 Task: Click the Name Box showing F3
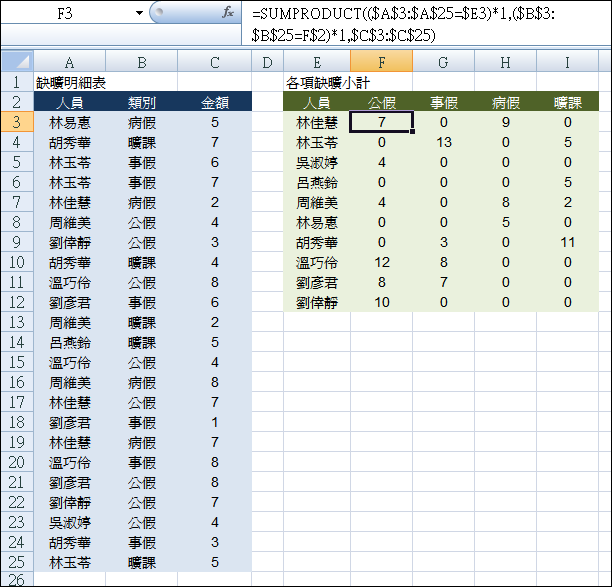(x=66, y=13)
